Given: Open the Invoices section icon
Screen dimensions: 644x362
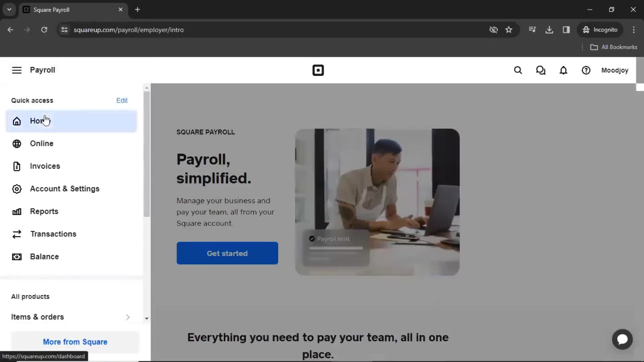Looking at the screenshot, I should 16,166.
